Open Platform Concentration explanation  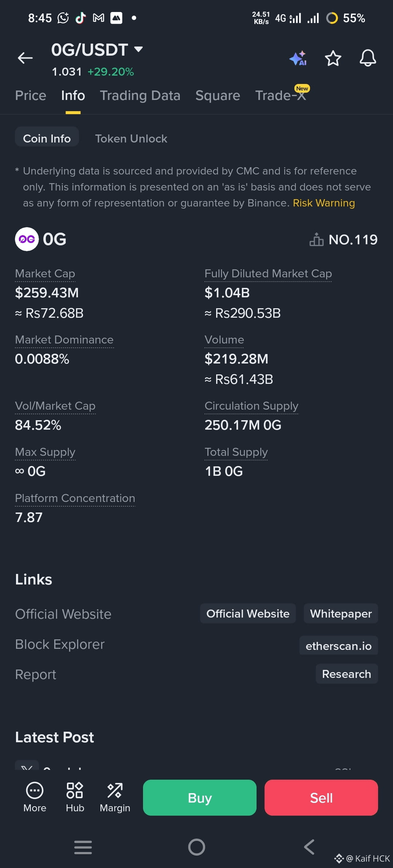coord(75,498)
